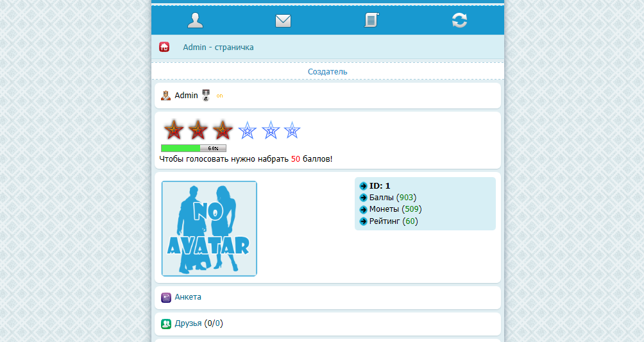Open the Друзья friends link

tap(188, 323)
